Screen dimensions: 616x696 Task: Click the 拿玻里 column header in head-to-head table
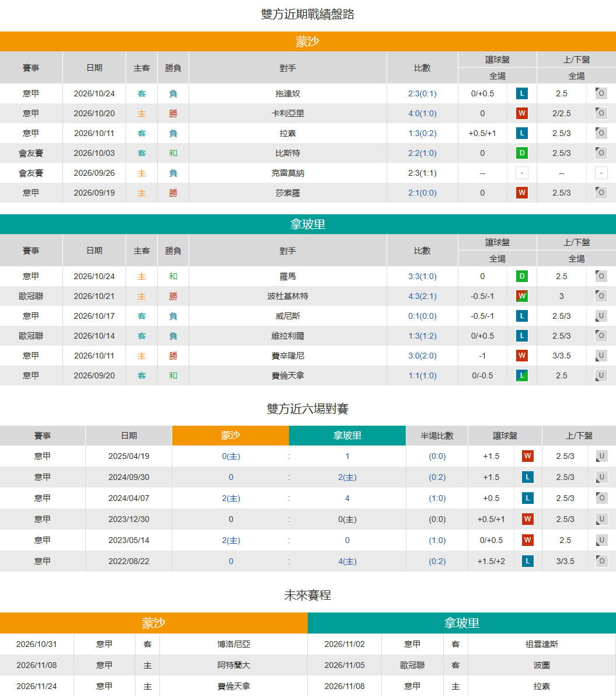(x=347, y=436)
